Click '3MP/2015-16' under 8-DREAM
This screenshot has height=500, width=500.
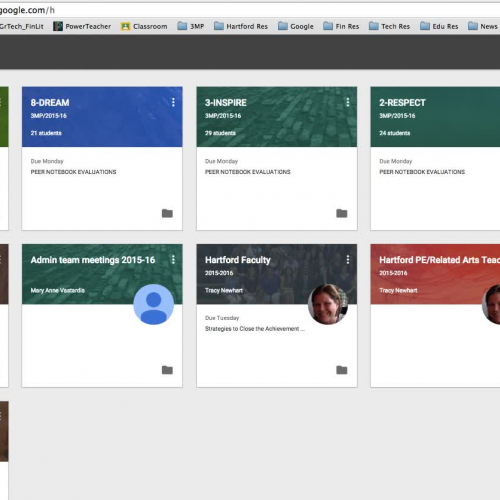click(x=49, y=116)
